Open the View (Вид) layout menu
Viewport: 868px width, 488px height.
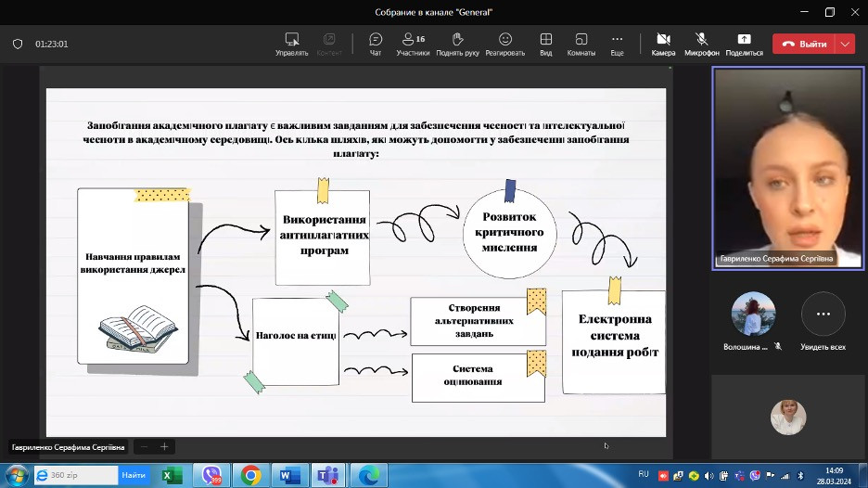pyautogui.click(x=546, y=43)
